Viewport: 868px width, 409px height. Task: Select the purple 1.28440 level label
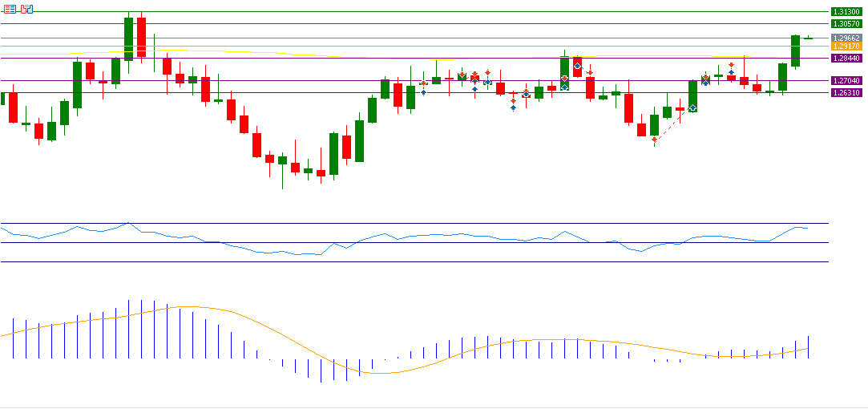pos(846,58)
